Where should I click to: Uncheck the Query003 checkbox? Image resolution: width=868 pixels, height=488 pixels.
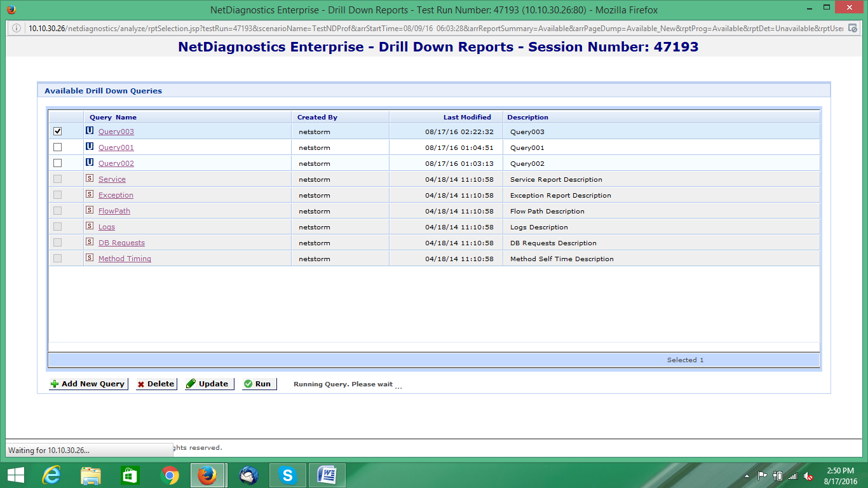point(58,131)
